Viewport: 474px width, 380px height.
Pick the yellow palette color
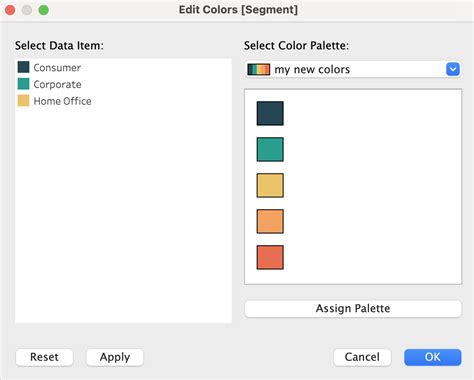coord(270,185)
